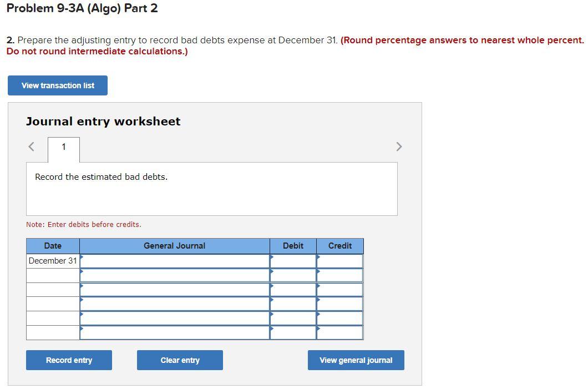Click the View transaction list button
The height and width of the screenshot is (389, 588).
pyautogui.click(x=57, y=85)
